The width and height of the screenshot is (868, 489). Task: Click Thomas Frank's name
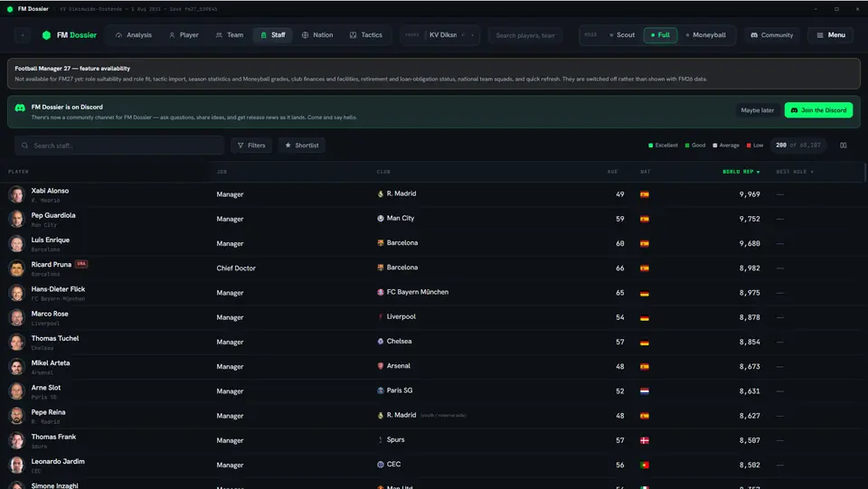(x=53, y=437)
